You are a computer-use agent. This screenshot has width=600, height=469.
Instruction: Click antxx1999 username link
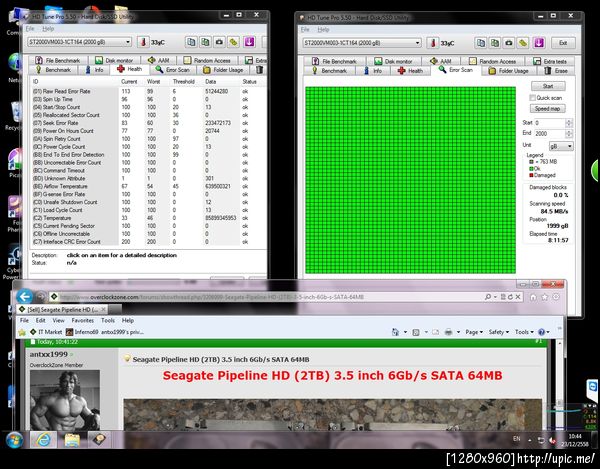click(x=49, y=354)
